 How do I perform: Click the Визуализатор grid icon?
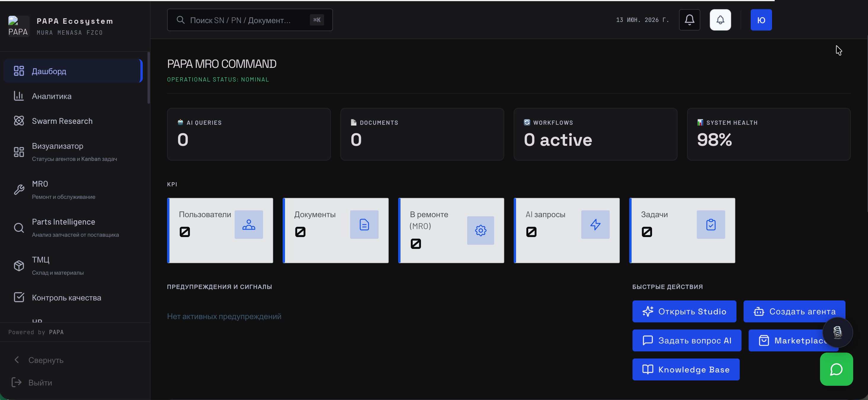click(19, 152)
